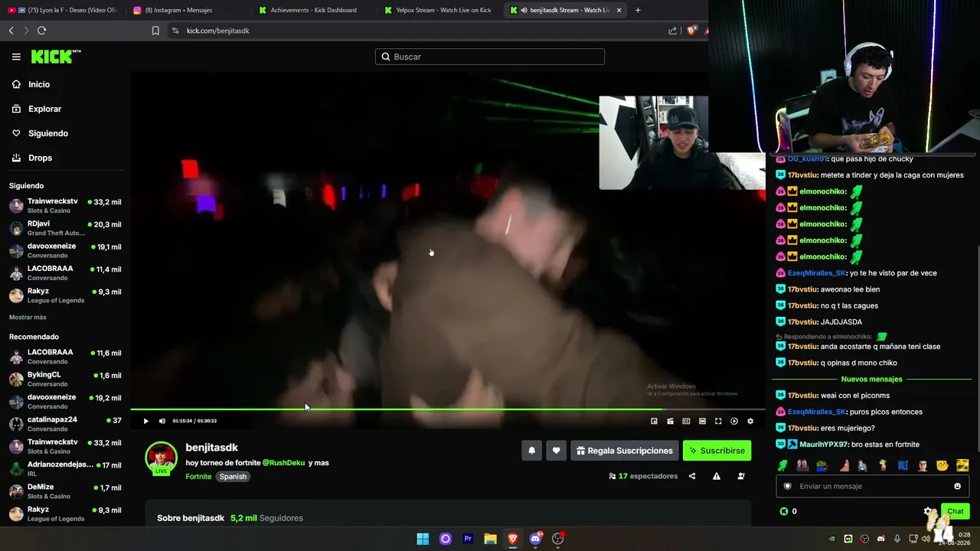Viewport: 980px width, 551px height.
Task: Focus the Buscar search field
Action: [490, 57]
